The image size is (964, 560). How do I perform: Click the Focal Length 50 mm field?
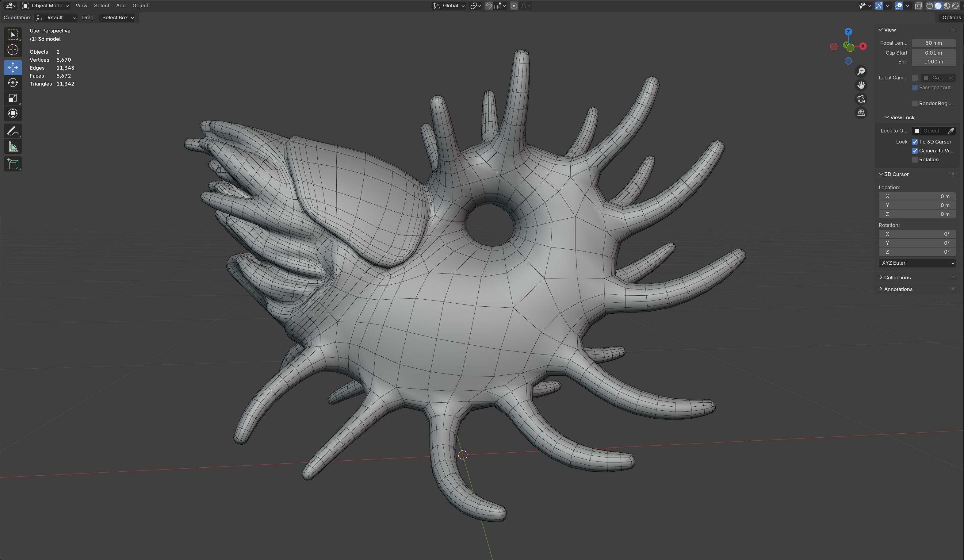[933, 43]
